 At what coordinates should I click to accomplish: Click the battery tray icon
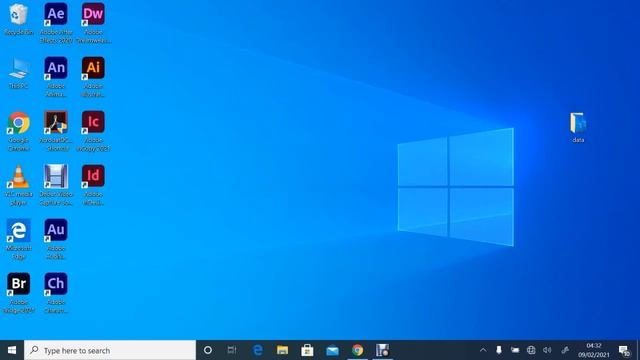point(515,350)
